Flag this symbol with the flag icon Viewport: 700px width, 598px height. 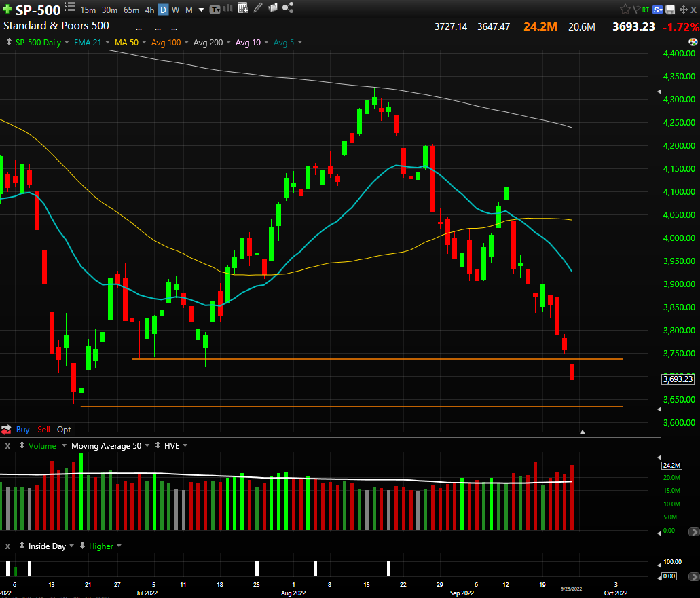636,9
